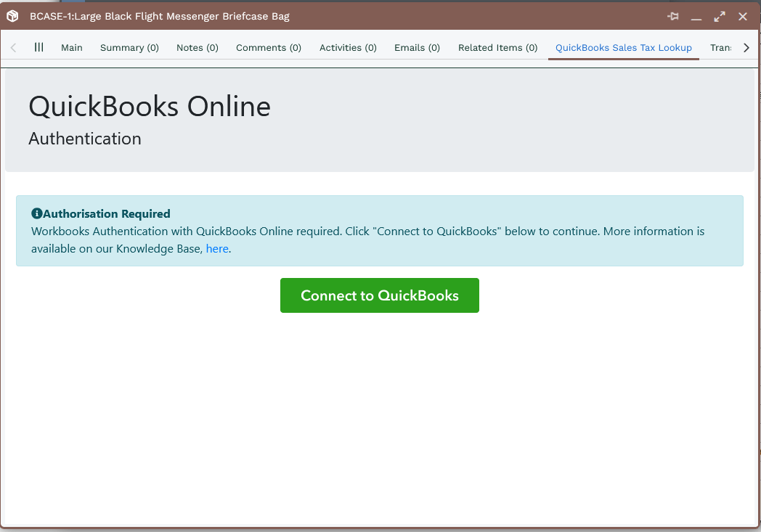Image resolution: width=761 pixels, height=532 pixels.
Task: Click the Workbooks cube icon in title bar
Action: tap(12, 16)
